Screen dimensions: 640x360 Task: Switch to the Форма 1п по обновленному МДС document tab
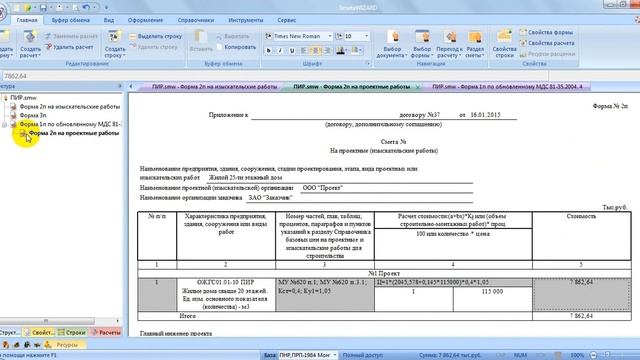click(507, 87)
